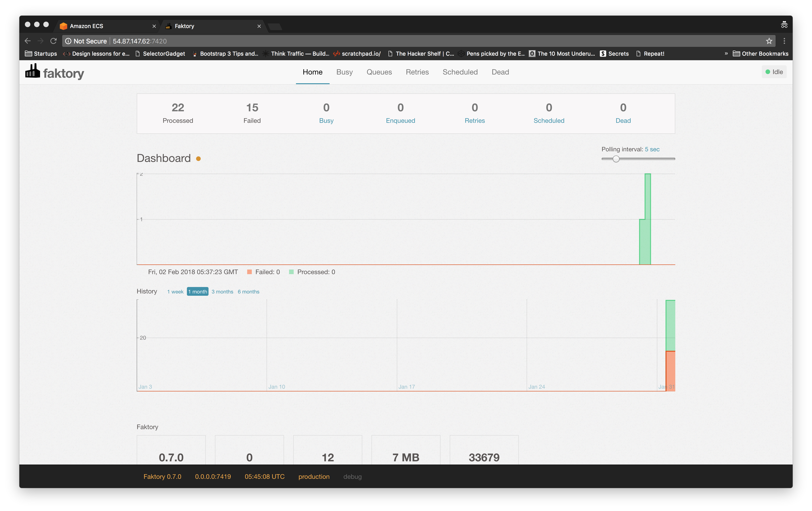Screen dimensions: 812x511
Task: Click the Not Secure info icon
Action: 68,41
